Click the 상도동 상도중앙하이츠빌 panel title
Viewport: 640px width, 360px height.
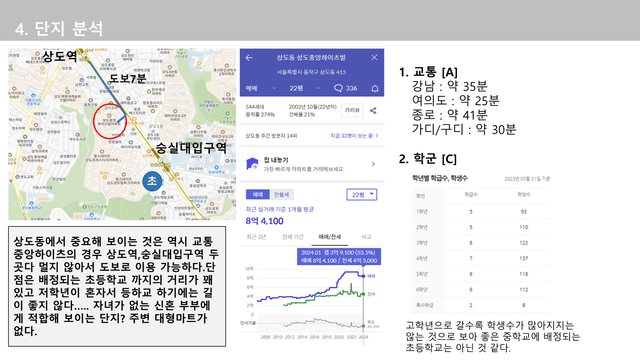tap(311, 58)
